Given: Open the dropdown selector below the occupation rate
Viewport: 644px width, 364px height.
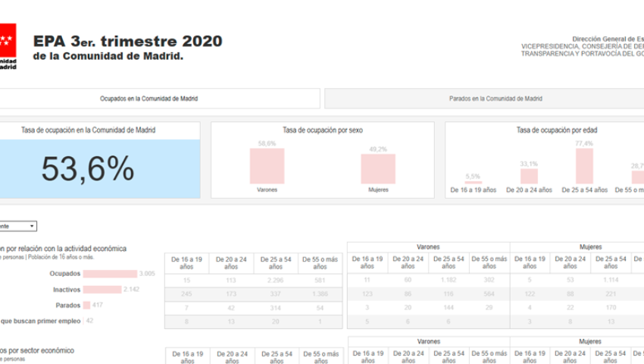Looking at the screenshot, I should point(18,226).
